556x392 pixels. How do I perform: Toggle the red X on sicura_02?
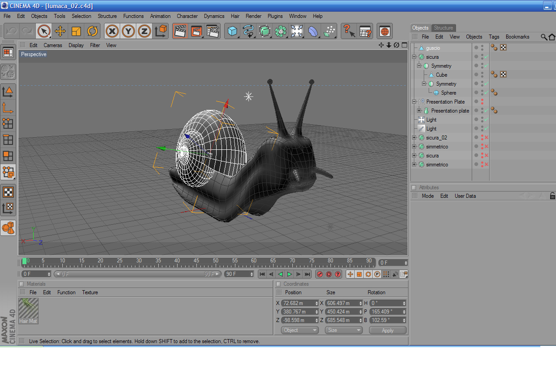486,138
